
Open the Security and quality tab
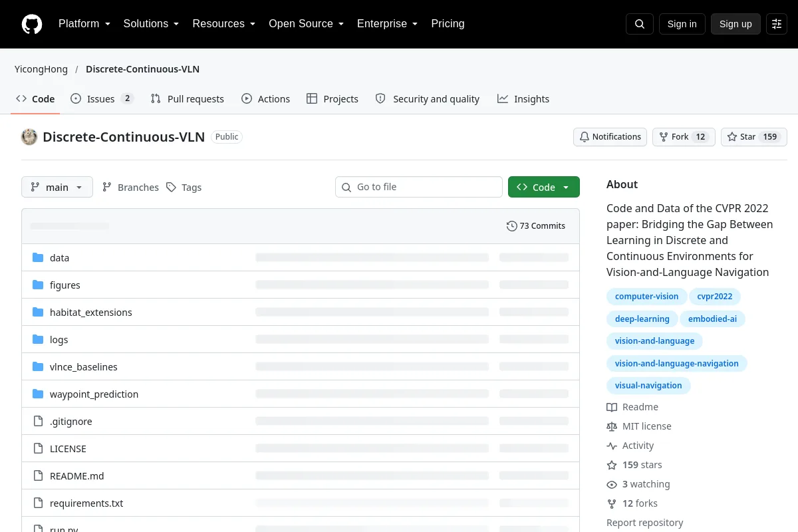(428, 99)
